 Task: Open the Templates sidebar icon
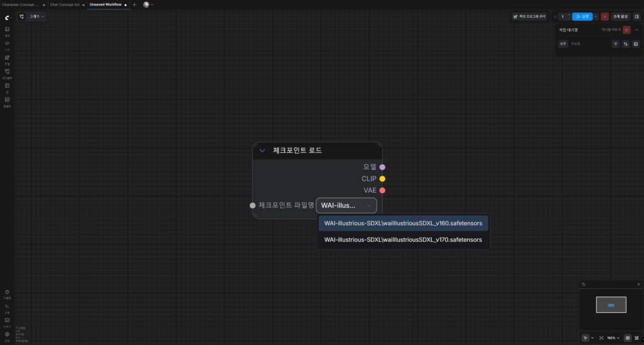tap(7, 100)
